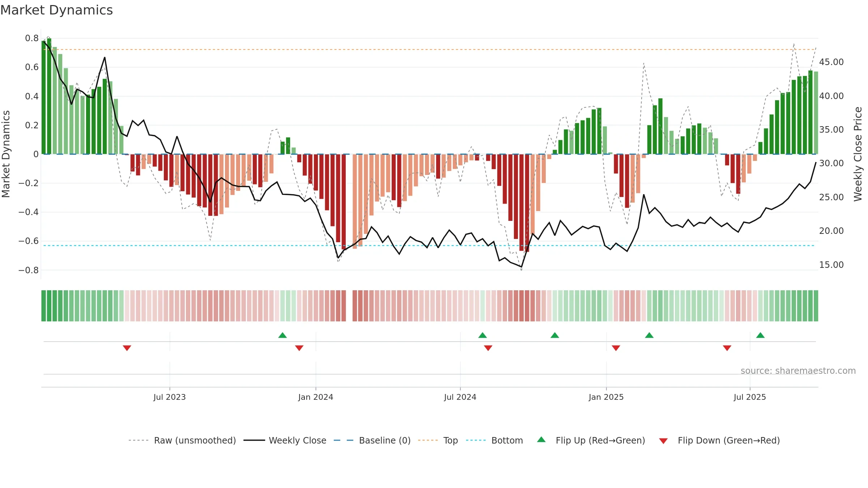This screenshot has width=868, height=488.
Task: Select the green flip-up marker after Jul 2025
Action: (761, 335)
